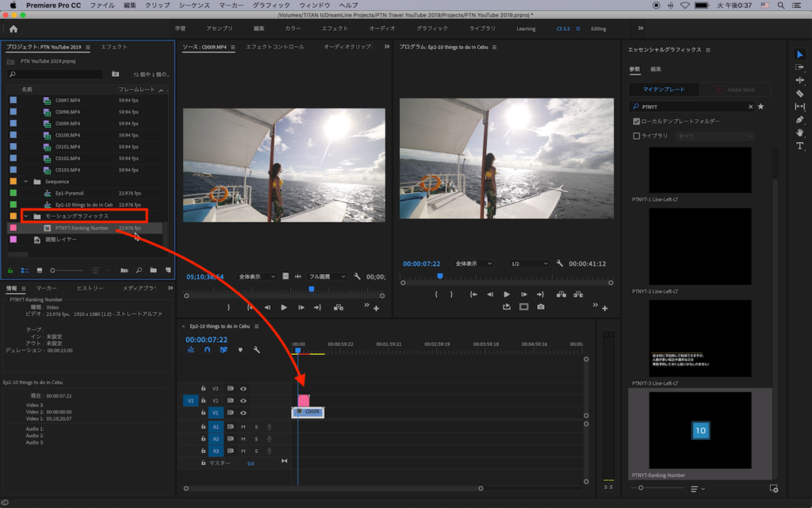Click the Export Frame camera icon
Image resolution: width=812 pixels, height=508 pixels.
[541, 306]
